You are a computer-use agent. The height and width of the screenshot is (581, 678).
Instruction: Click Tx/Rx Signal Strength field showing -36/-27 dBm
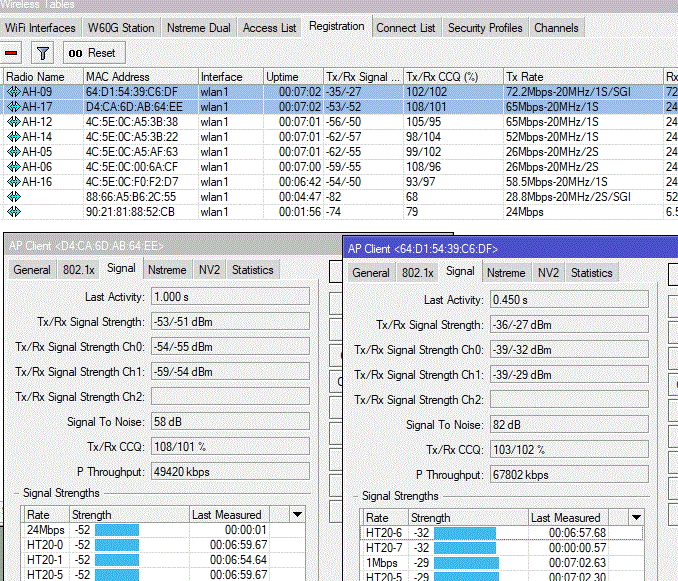click(x=569, y=325)
